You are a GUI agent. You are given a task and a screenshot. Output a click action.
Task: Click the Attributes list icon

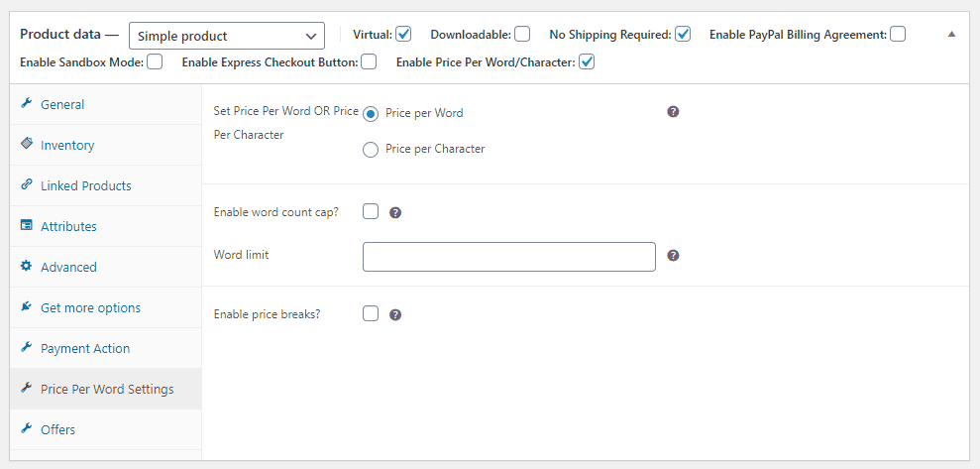click(26, 225)
